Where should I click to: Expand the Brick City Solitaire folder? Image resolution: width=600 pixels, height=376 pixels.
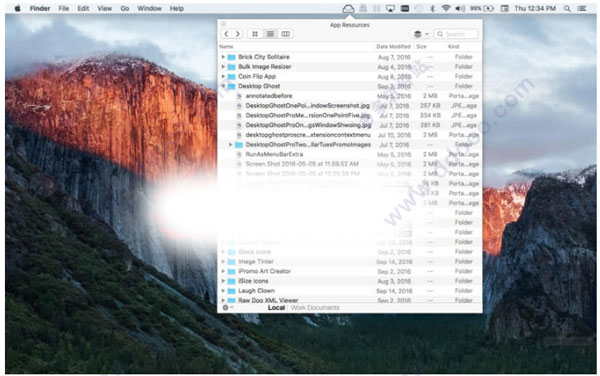(x=223, y=57)
